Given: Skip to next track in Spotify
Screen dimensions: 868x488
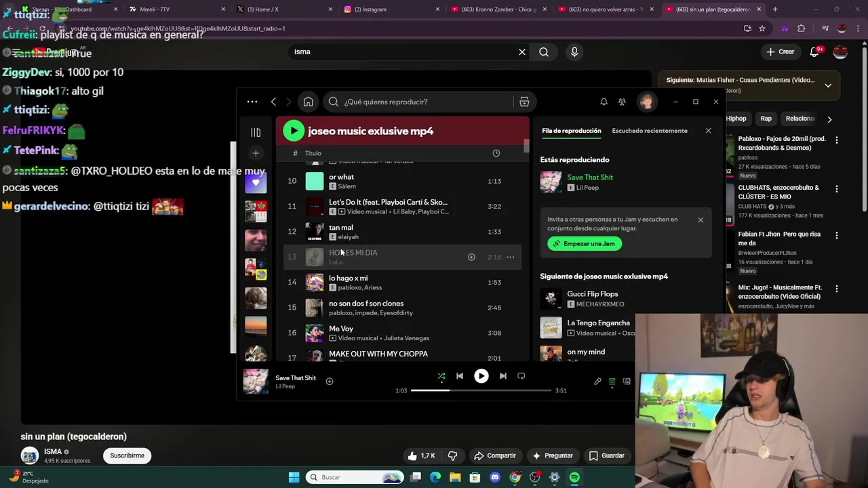Looking at the screenshot, I should [x=502, y=376].
